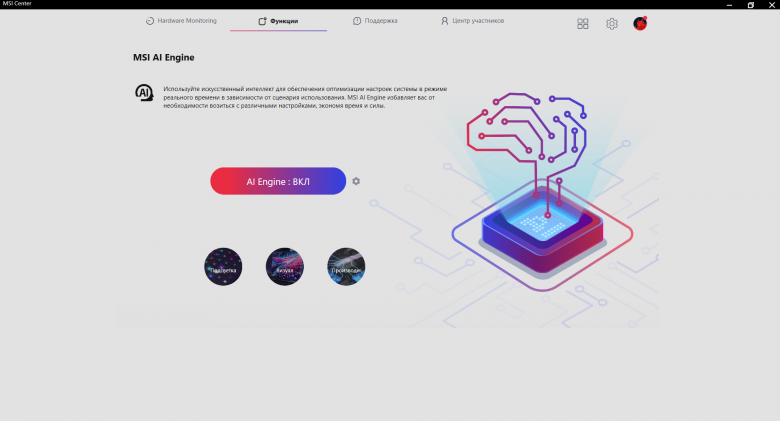Select the Производи. scenario thumbnail
This screenshot has width=780, height=421.
(x=346, y=267)
